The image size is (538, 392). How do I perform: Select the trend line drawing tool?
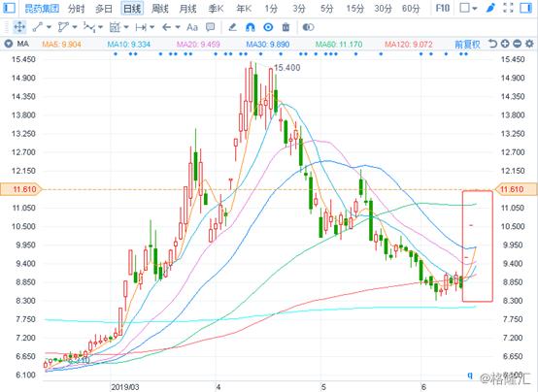click(38, 27)
